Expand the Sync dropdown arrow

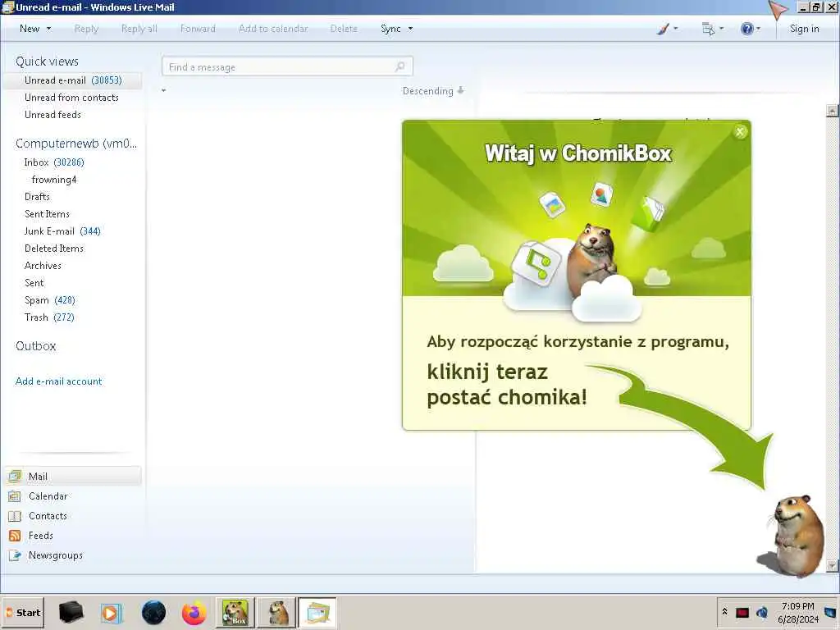click(410, 29)
